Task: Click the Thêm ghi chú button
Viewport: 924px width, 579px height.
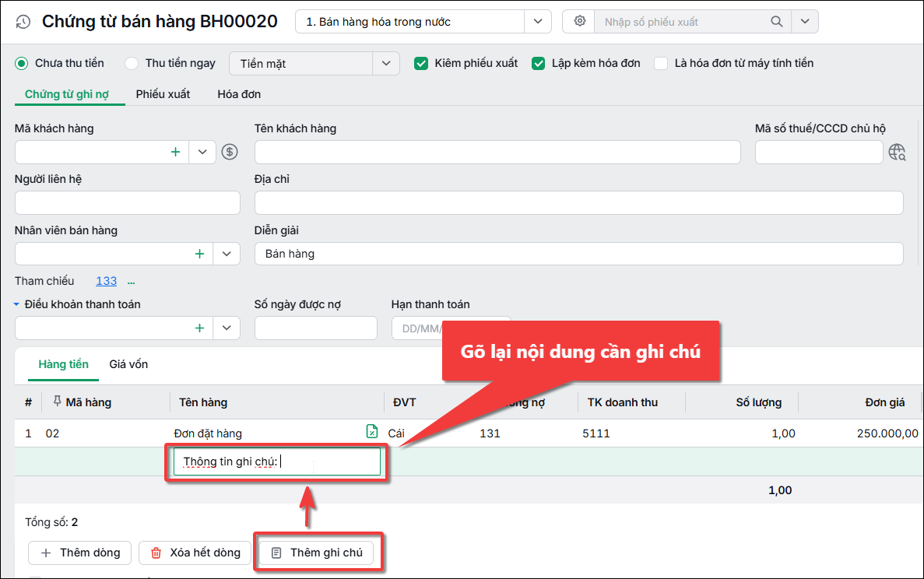Action: (x=317, y=553)
